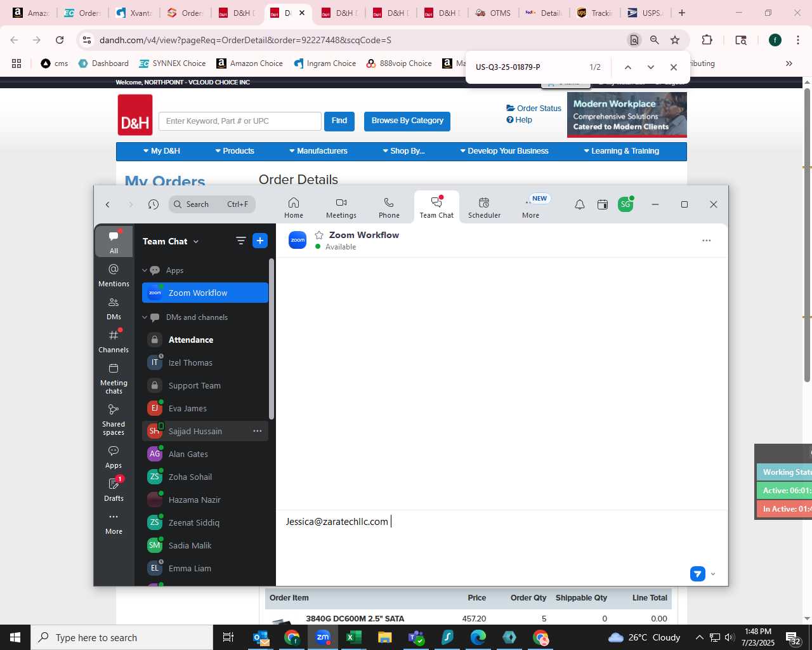This screenshot has height=650, width=812.
Task: Open the Zoom Home tab
Action: tap(294, 208)
